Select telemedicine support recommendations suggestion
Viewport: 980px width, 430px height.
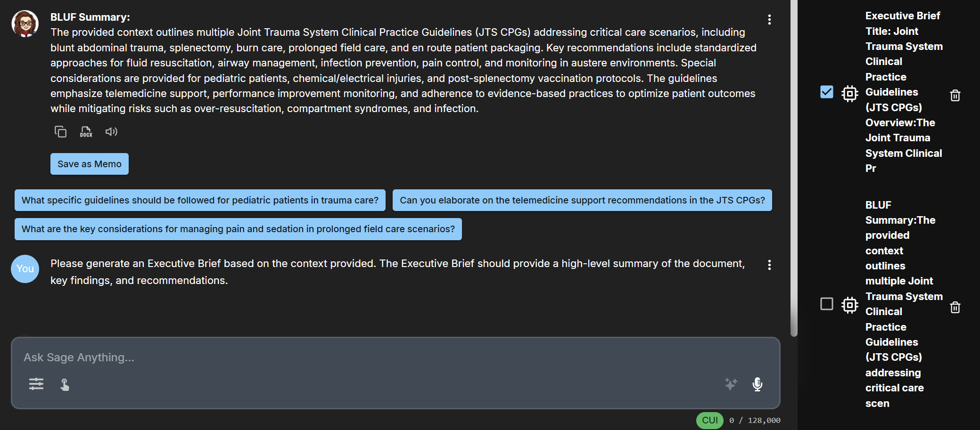(582, 200)
